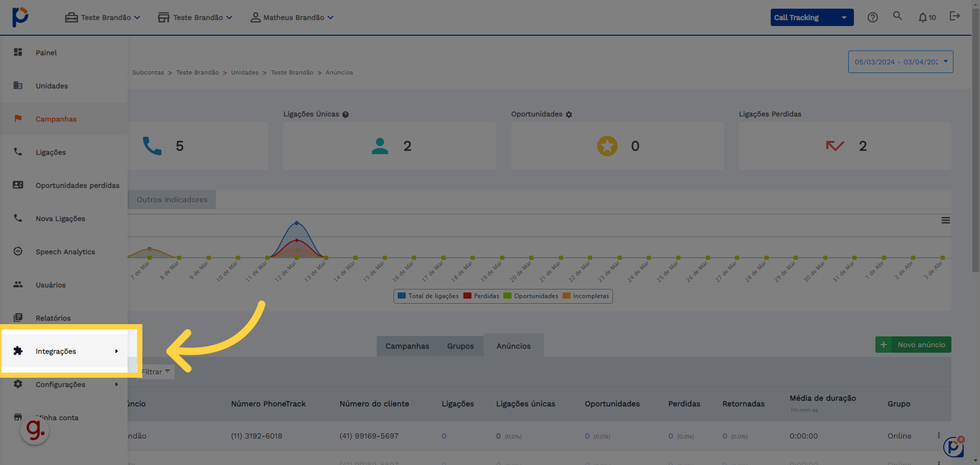The image size is (980, 465).
Task: Open Oportunidades settings gear icon
Action: pyautogui.click(x=569, y=114)
